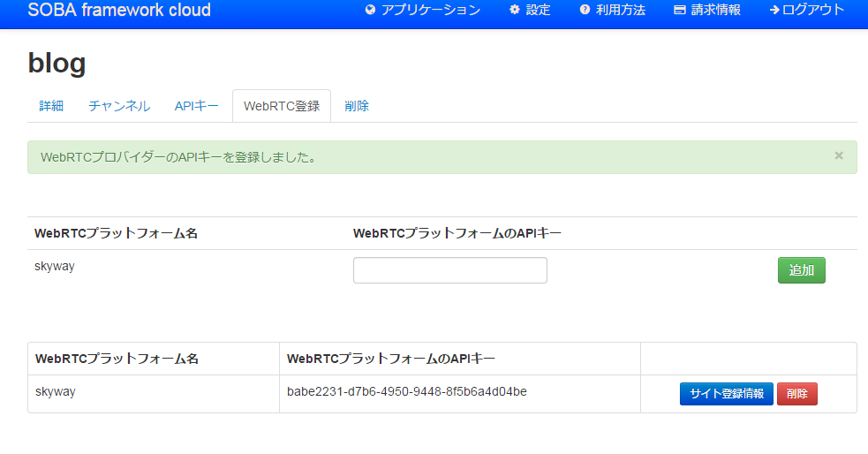Screen dimensions: 868x454
Task: Click the lower table WebRTCプラットフォーム名 header
Action: tap(117, 359)
